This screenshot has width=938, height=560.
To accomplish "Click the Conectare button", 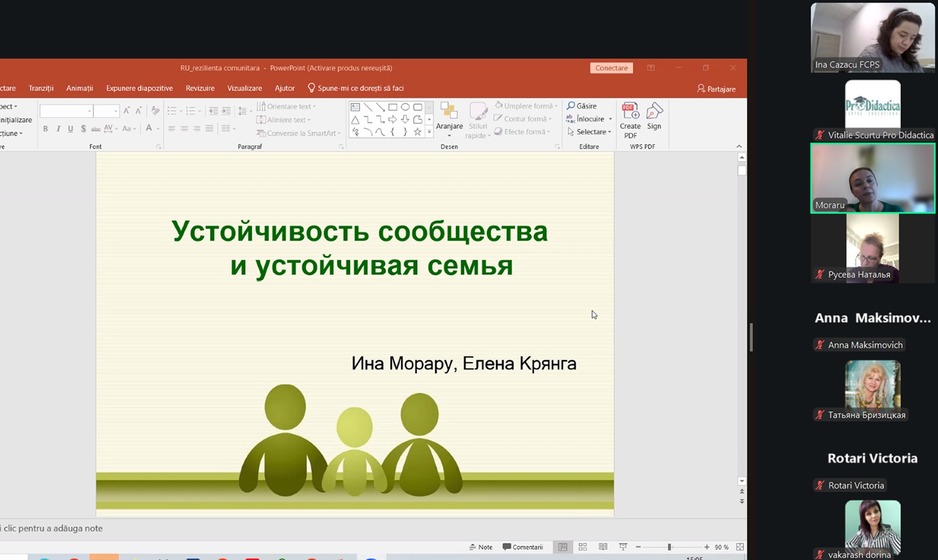I will click(611, 68).
